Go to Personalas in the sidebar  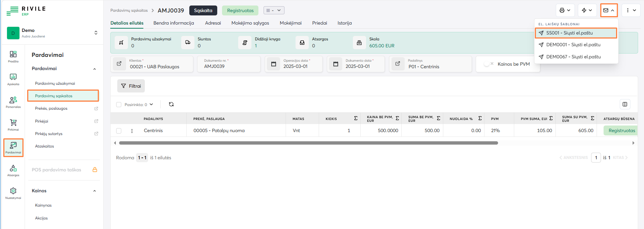pyautogui.click(x=13, y=102)
